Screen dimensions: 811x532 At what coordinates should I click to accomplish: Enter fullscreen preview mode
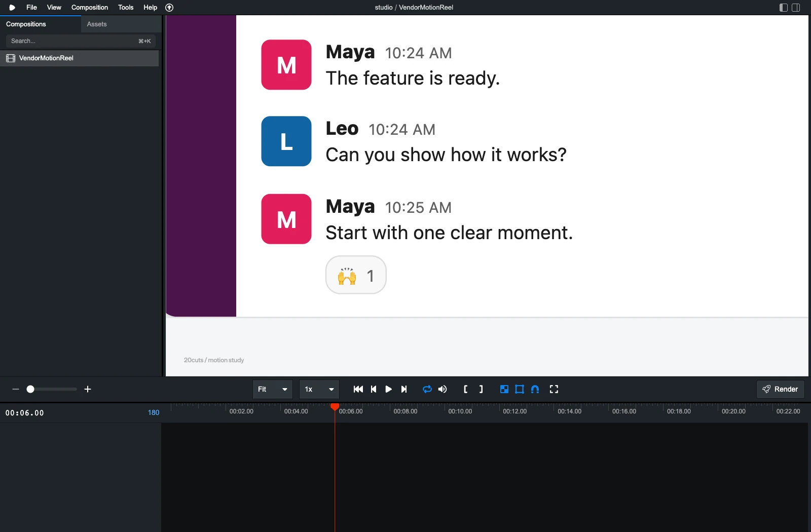coord(554,389)
